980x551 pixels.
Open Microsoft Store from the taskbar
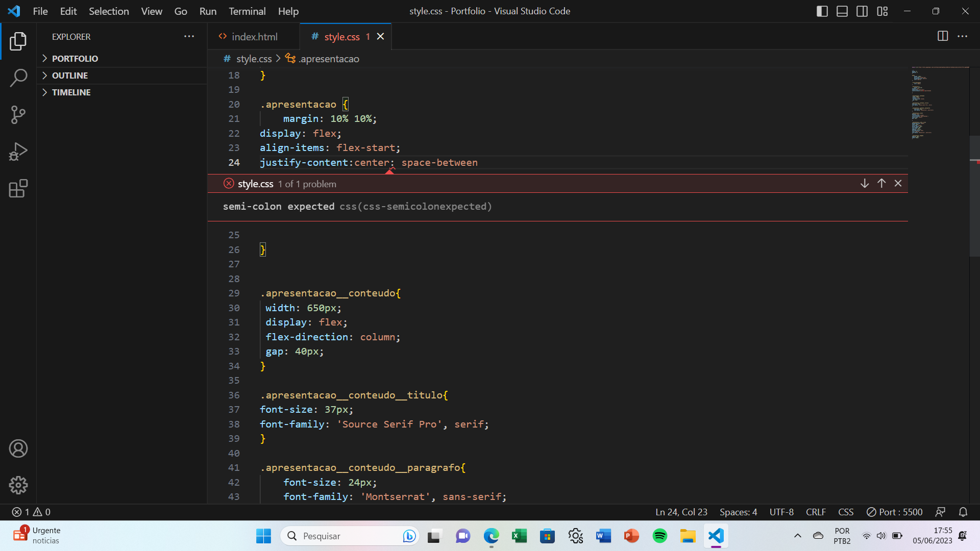click(547, 536)
